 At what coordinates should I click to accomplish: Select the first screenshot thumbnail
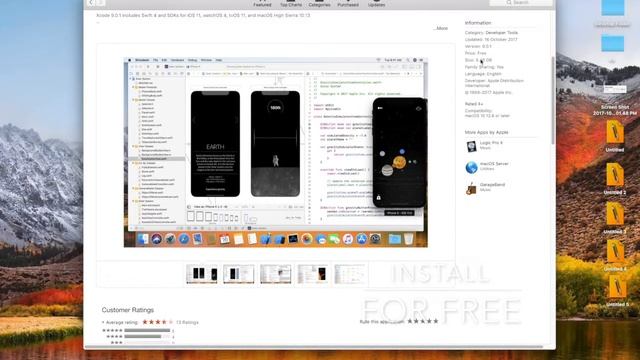tap(202, 274)
